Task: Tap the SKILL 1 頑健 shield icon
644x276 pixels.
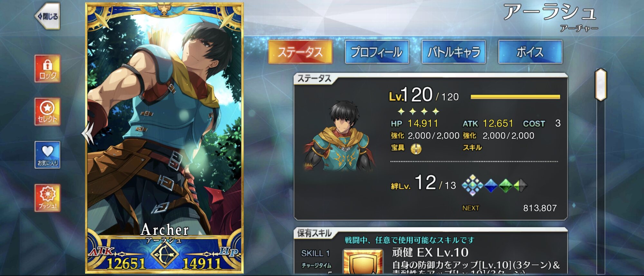Action: tap(363, 262)
